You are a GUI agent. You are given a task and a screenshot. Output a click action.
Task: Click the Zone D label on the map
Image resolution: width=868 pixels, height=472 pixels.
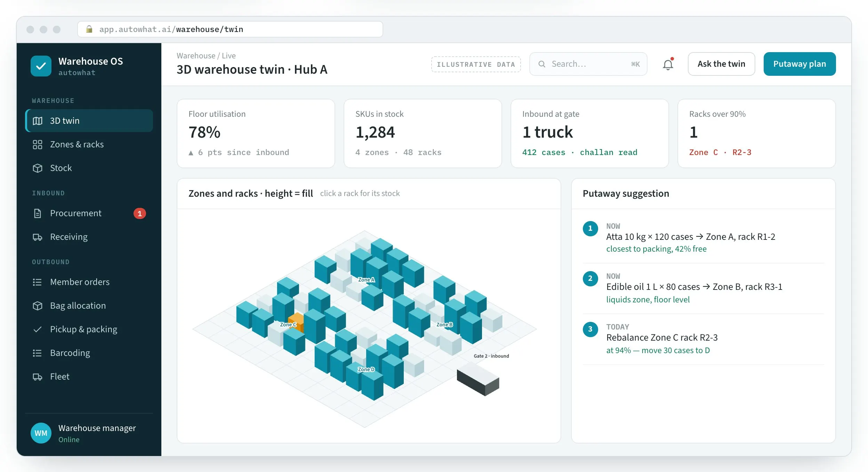click(366, 369)
